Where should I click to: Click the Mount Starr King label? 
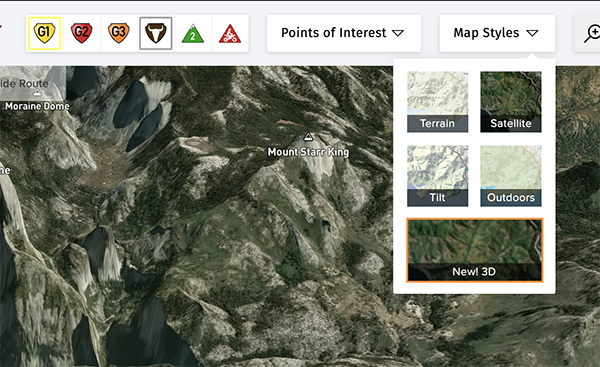[x=308, y=152]
